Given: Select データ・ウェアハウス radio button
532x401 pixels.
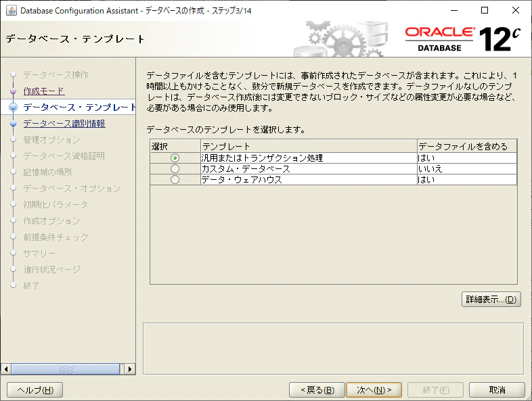Looking at the screenshot, I should [175, 180].
